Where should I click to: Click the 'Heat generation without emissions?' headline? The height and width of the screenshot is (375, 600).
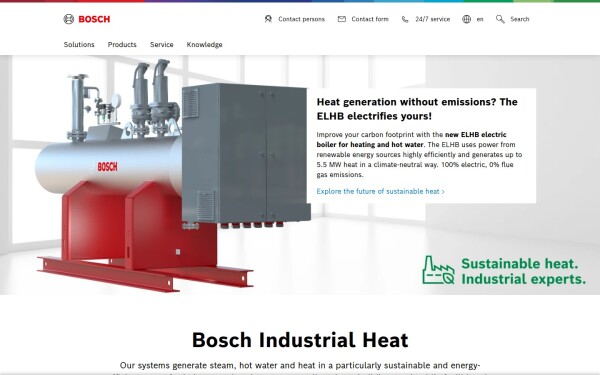[417, 109]
